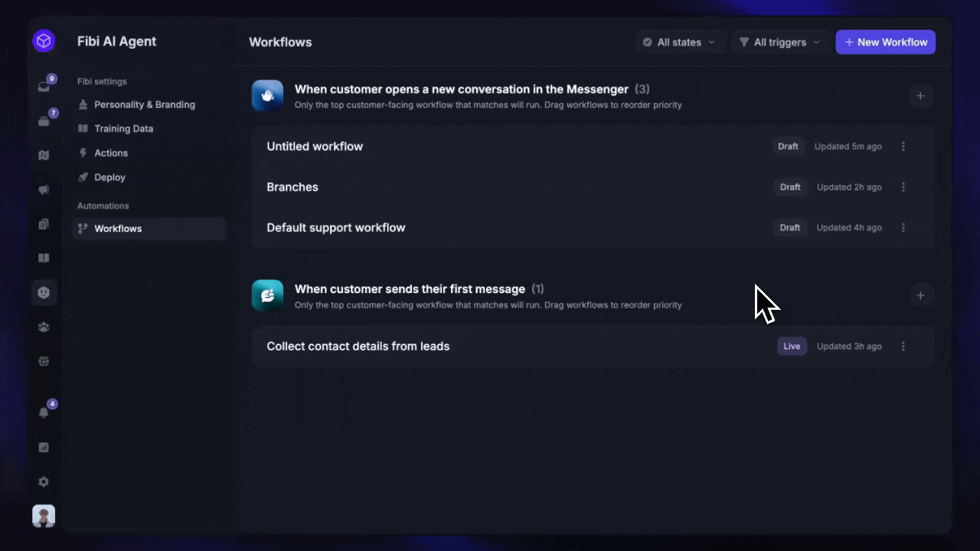Click the megaphone campaigns icon in sidebar

pyautogui.click(x=44, y=190)
